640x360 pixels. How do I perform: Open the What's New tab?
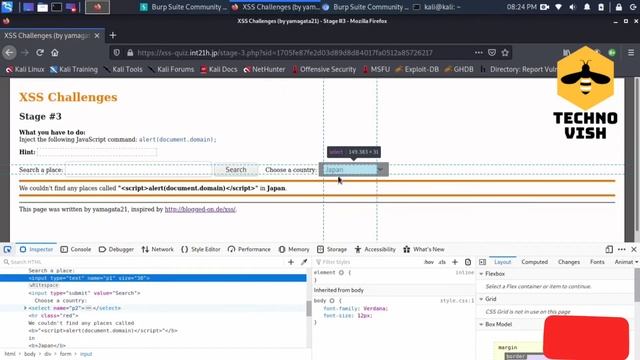coord(424,249)
